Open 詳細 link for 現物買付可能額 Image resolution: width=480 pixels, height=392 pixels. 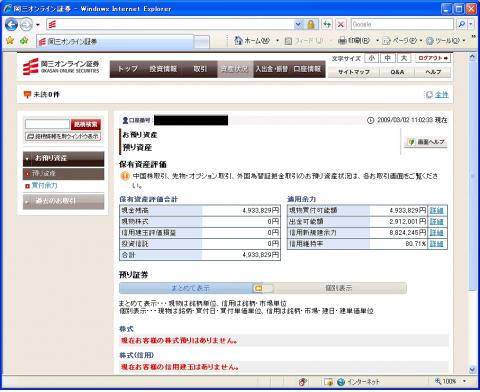coord(436,211)
